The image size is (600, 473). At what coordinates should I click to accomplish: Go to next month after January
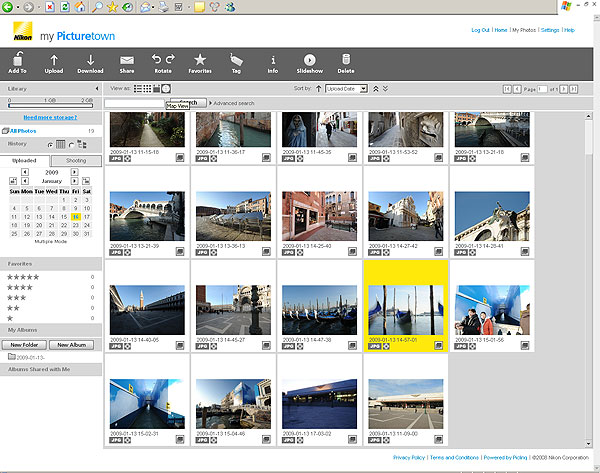click(x=75, y=181)
